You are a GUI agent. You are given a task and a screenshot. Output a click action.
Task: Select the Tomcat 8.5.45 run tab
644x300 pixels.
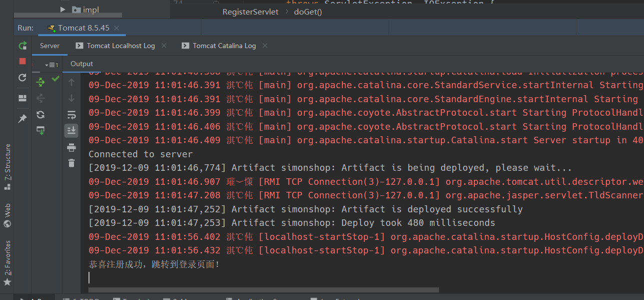click(83, 28)
